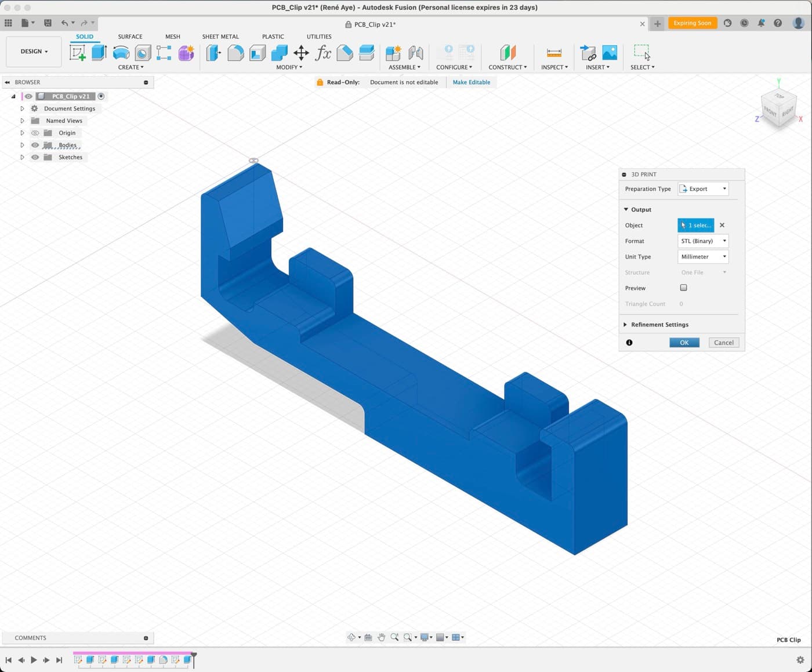Hide the Bodies folder
Viewport: 812px width, 672px height.
35,145
